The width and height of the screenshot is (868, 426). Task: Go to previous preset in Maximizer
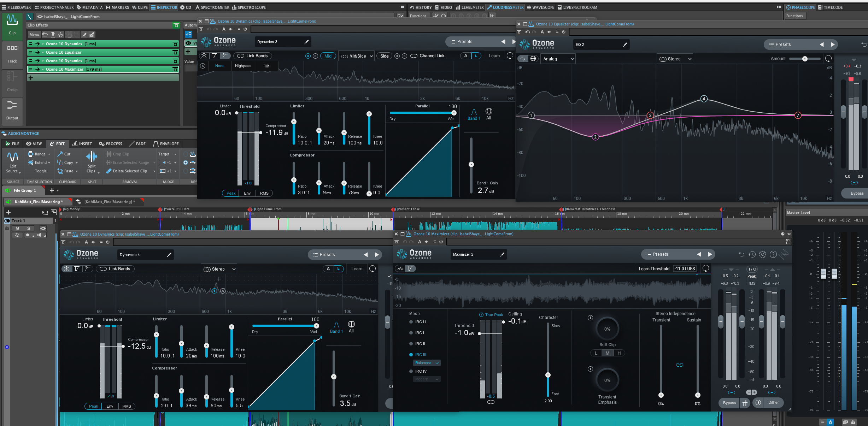point(699,254)
